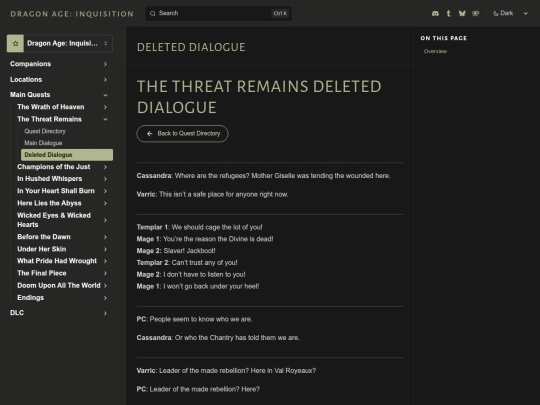The image size is (540, 405).
Task: Click the moon icon next to Dark
Action: click(496, 13)
